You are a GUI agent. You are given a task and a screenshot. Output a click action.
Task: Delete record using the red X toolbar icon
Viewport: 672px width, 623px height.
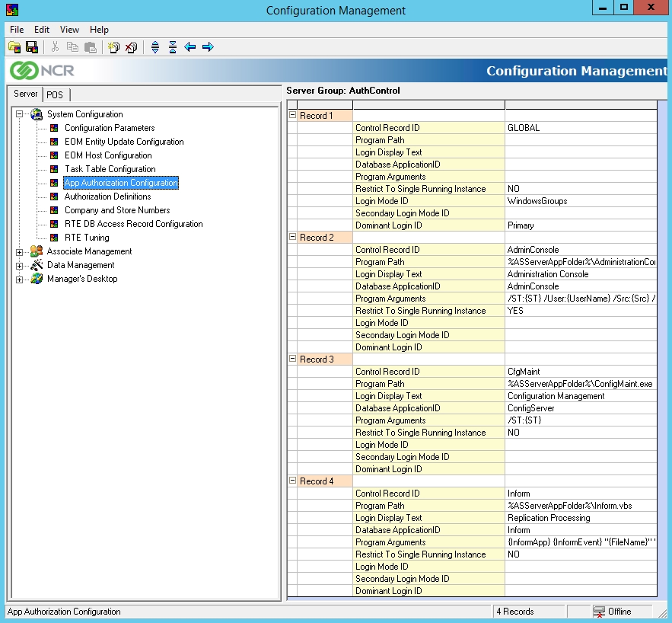click(131, 46)
